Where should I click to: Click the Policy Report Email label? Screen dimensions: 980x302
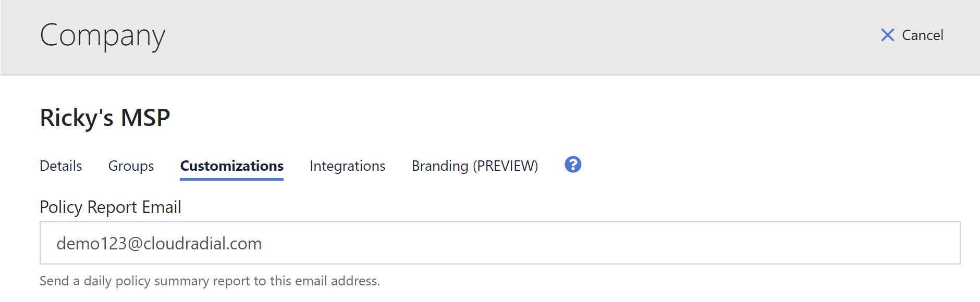pyautogui.click(x=111, y=207)
